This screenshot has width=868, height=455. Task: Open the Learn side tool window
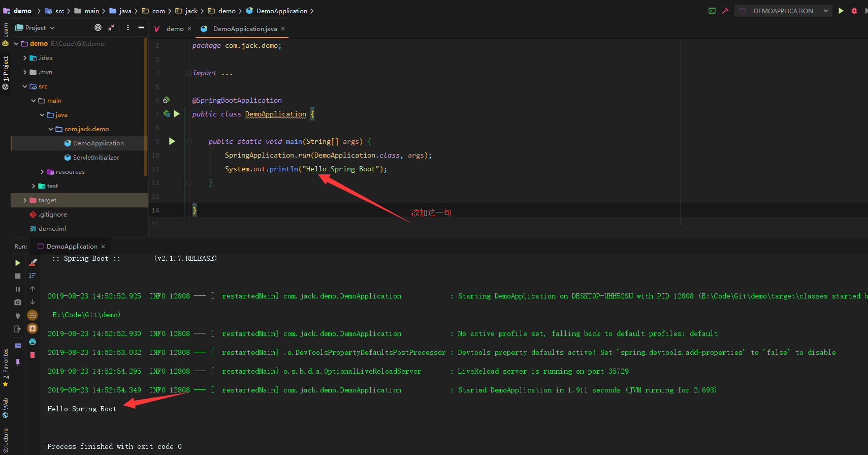click(x=6, y=35)
